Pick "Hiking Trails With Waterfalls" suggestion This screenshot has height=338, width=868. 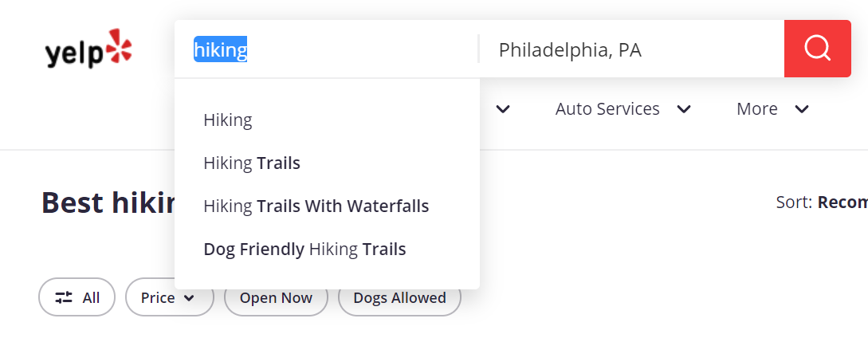327,206
